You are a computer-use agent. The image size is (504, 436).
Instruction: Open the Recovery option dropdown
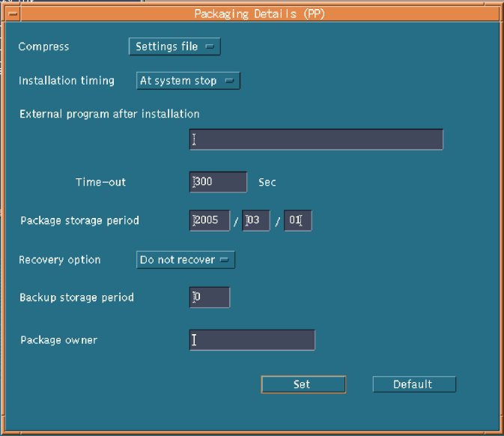click(x=186, y=260)
